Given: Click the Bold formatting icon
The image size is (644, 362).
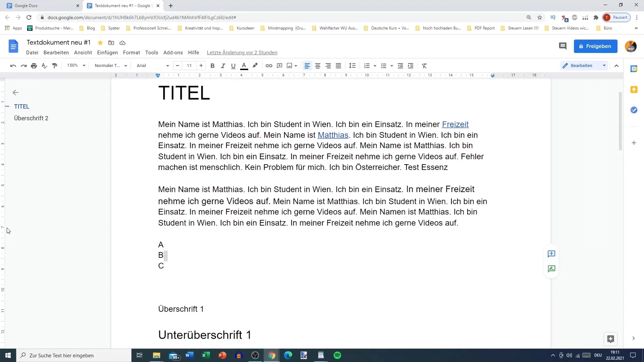Looking at the screenshot, I should point(212,65).
